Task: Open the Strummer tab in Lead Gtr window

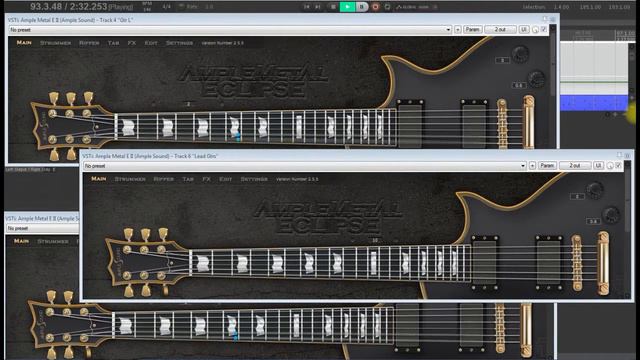Action: coord(130,179)
